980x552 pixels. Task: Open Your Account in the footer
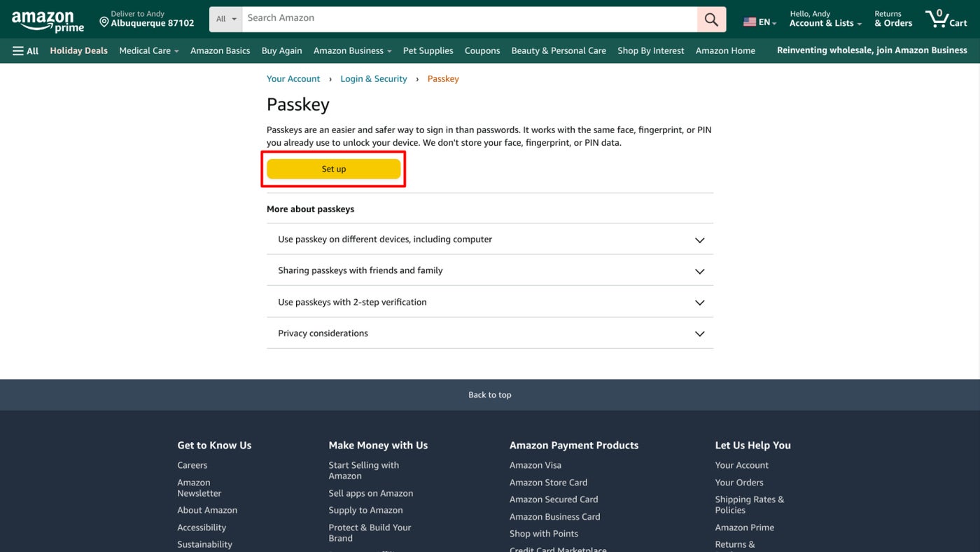742,465
